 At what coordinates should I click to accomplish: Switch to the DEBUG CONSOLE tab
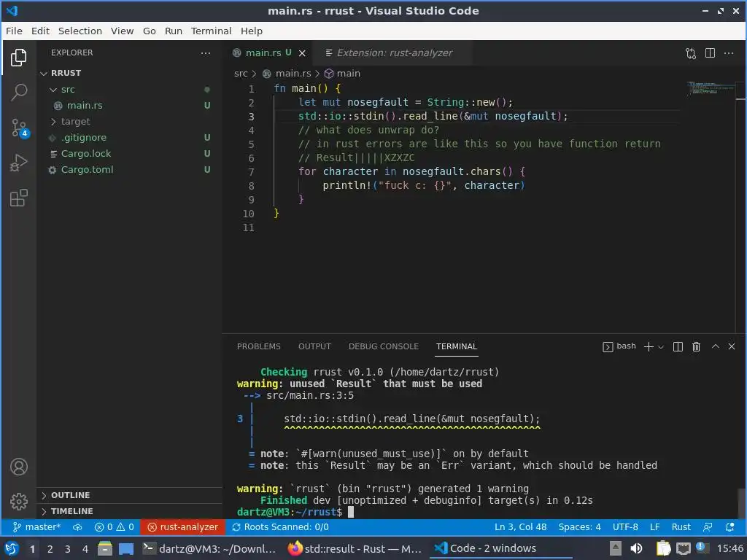384,346
